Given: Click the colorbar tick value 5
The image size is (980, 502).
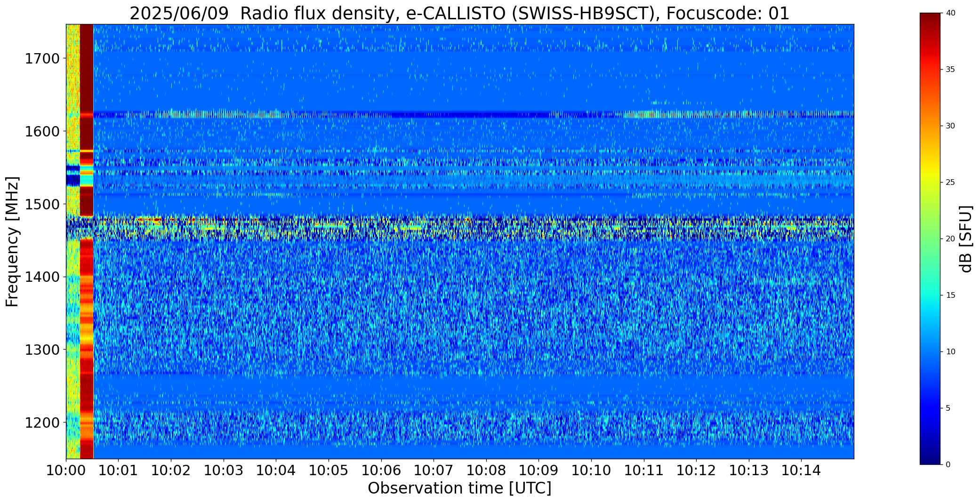Looking at the screenshot, I should pyautogui.click(x=948, y=408).
